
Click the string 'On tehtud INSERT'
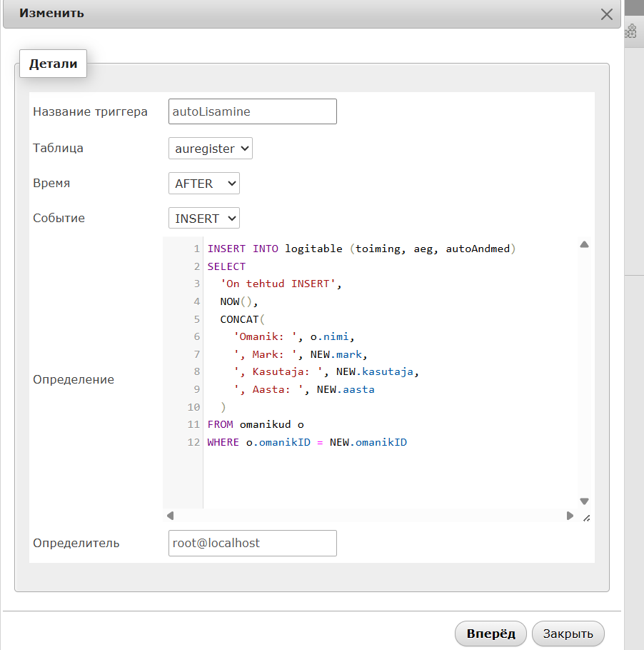pyautogui.click(x=278, y=284)
